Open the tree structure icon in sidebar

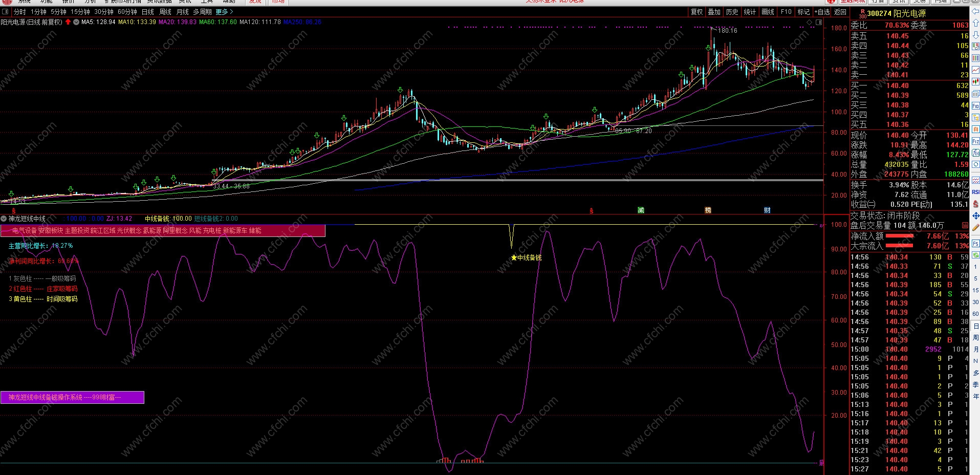(975, 117)
